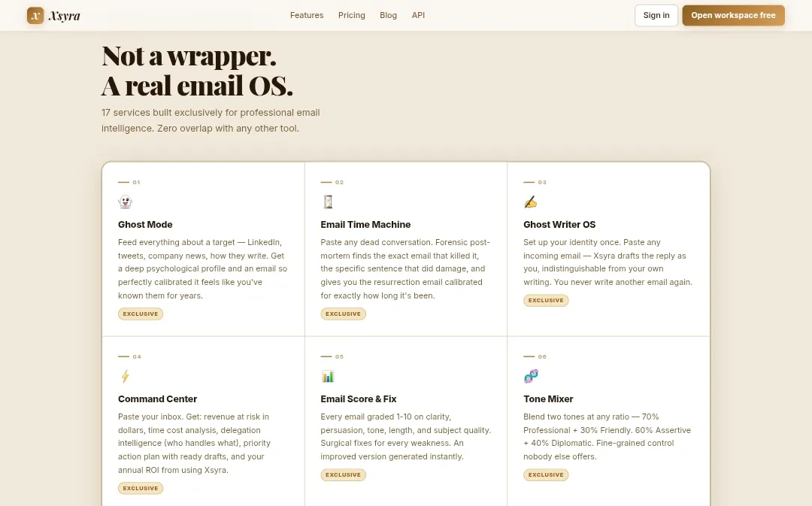The width and height of the screenshot is (812, 506).
Task: Click the hourglass icon for Email Time Machine
Action: [x=328, y=202]
